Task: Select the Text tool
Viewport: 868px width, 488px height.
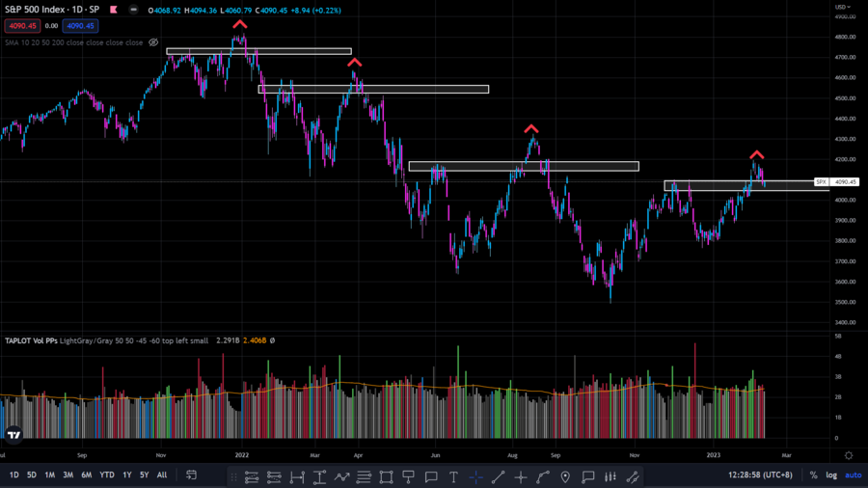Action: pyautogui.click(x=453, y=476)
